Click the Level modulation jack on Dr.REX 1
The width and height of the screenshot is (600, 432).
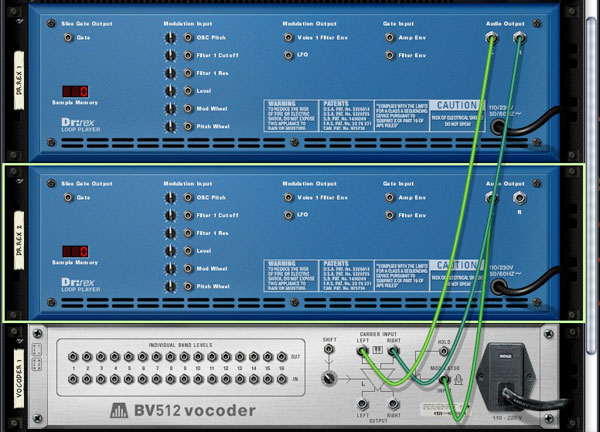point(188,91)
